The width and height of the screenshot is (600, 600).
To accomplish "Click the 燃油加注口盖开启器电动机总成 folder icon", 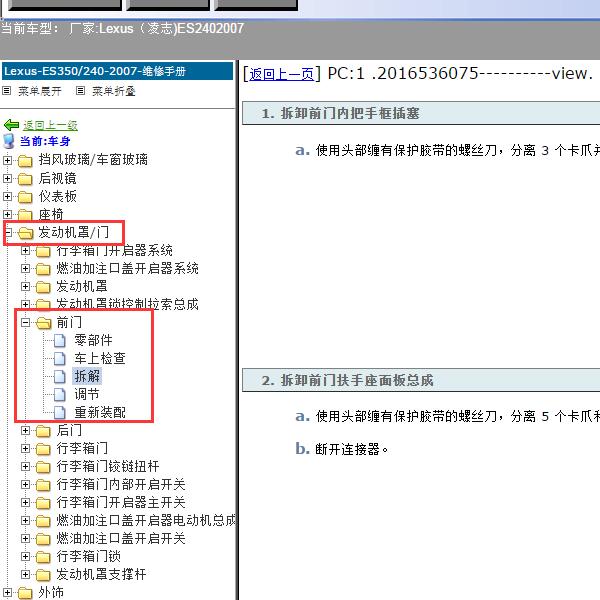I will [43, 520].
